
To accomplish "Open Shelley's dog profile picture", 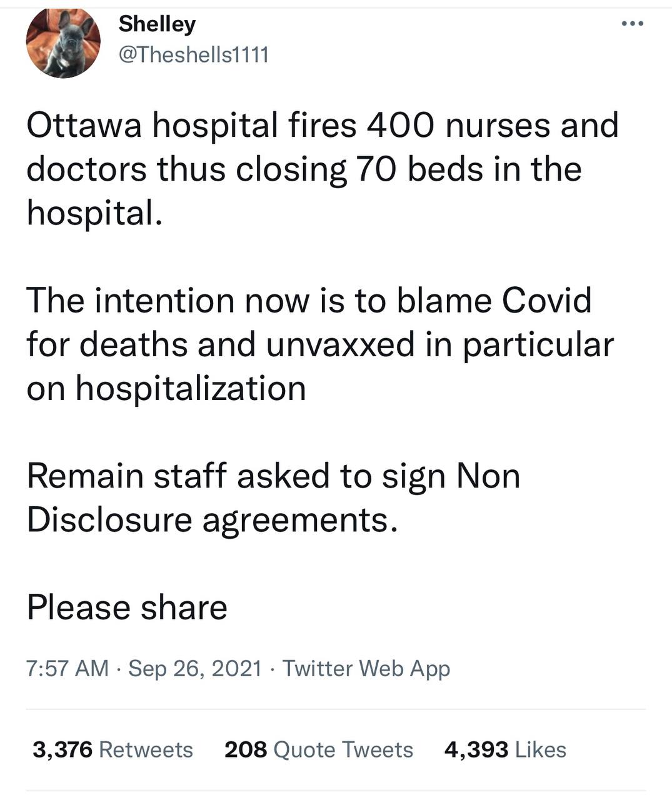I will (x=63, y=42).
